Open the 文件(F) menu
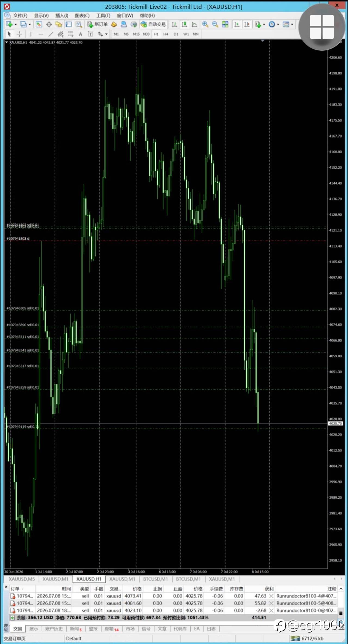 (20, 16)
